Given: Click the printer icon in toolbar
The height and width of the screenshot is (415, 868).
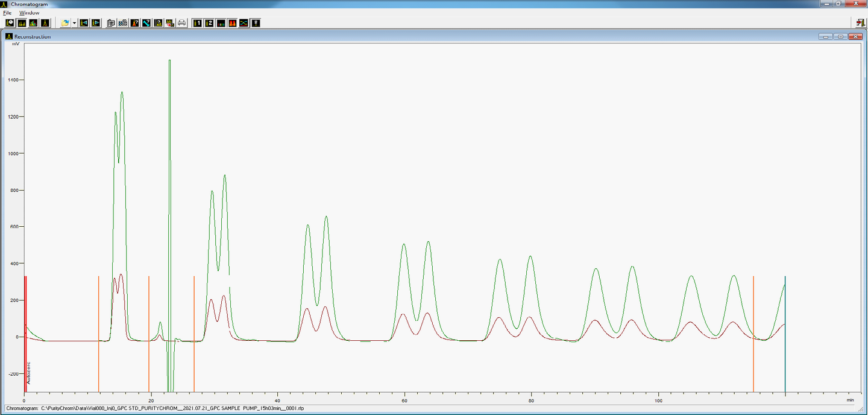Looking at the screenshot, I should pyautogui.click(x=181, y=23).
